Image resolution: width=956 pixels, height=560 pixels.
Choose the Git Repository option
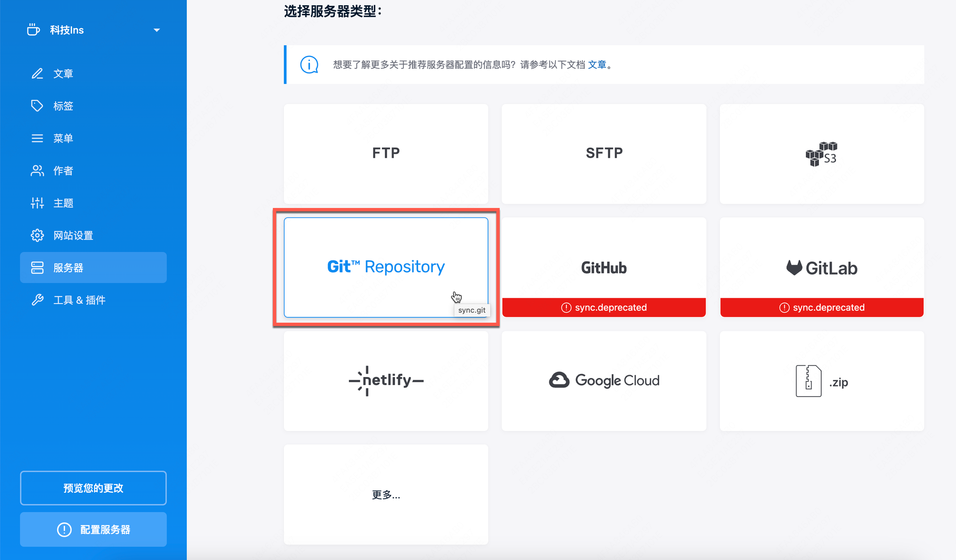pos(386,268)
